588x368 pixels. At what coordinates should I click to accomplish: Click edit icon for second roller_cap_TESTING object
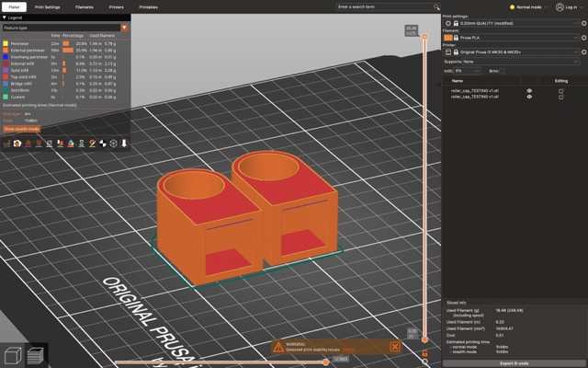coord(561,97)
